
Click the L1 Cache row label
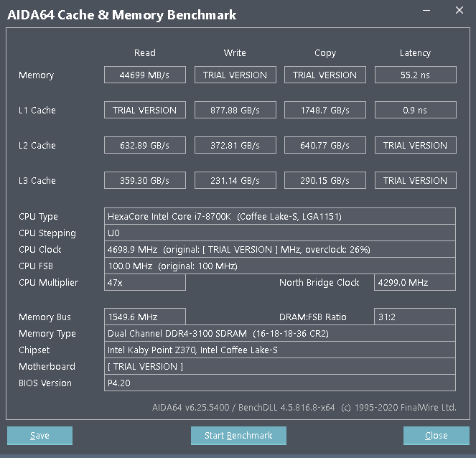pos(37,110)
